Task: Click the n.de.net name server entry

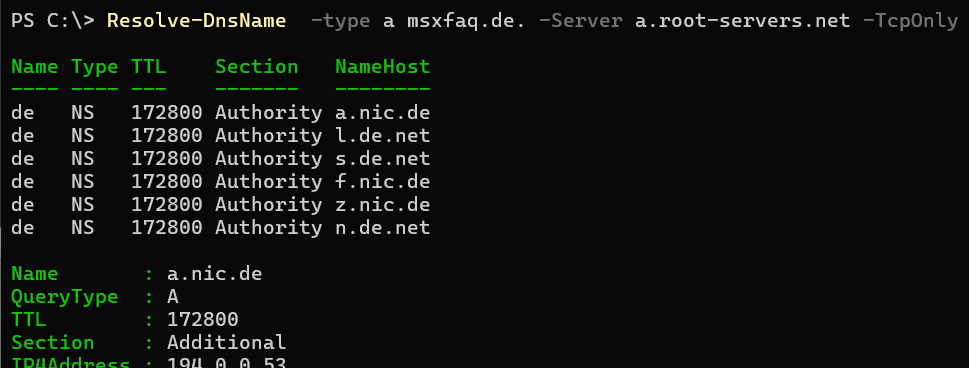Action: point(383,228)
